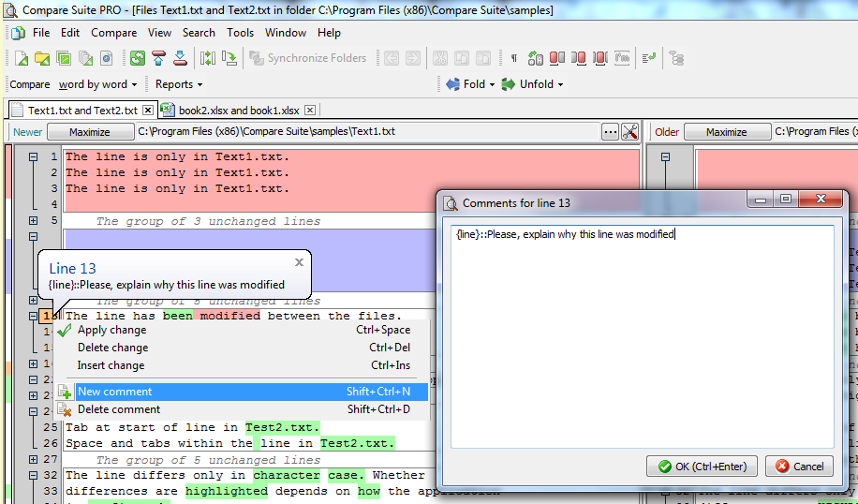
Task: Switch to book2.xlsx and book1.xlsx tab
Action: coord(239,110)
